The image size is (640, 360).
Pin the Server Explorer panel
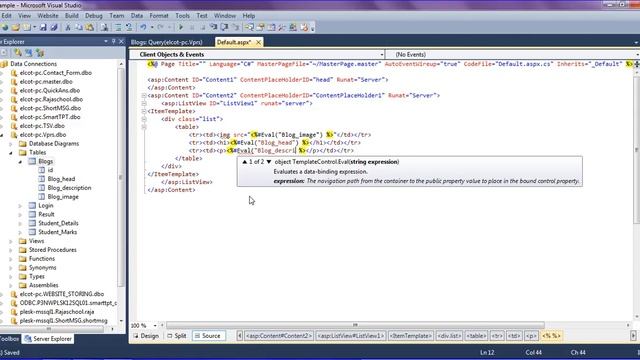tap(113, 41)
